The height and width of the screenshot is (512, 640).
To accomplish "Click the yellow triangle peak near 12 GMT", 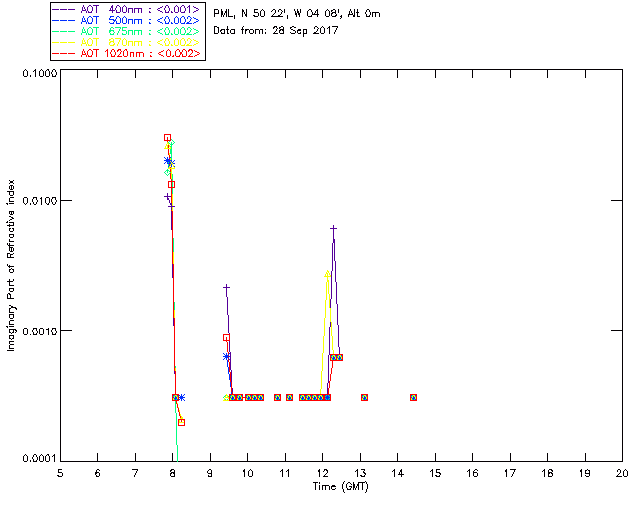I will coord(327,274).
